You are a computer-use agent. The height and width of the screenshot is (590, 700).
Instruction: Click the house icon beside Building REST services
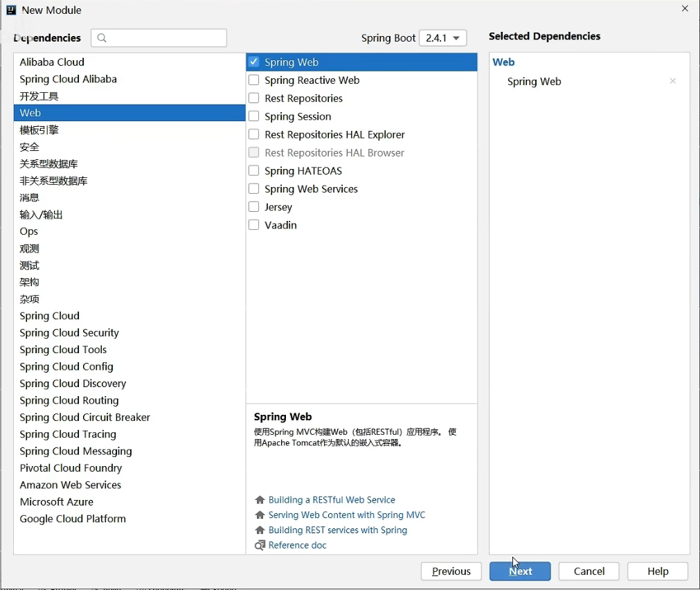pyautogui.click(x=260, y=530)
